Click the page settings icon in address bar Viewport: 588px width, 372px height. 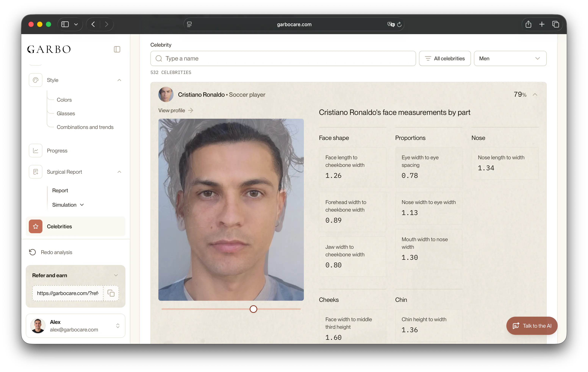[189, 24]
